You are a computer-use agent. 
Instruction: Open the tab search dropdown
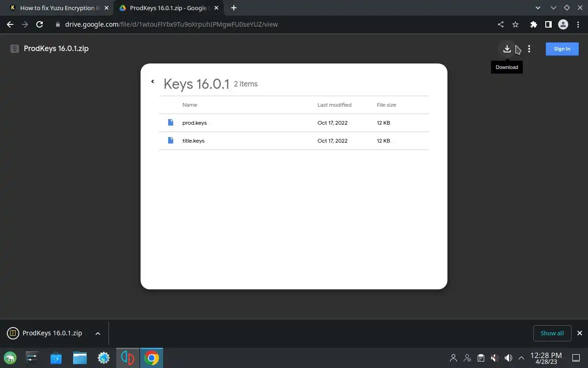pos(538,8)
